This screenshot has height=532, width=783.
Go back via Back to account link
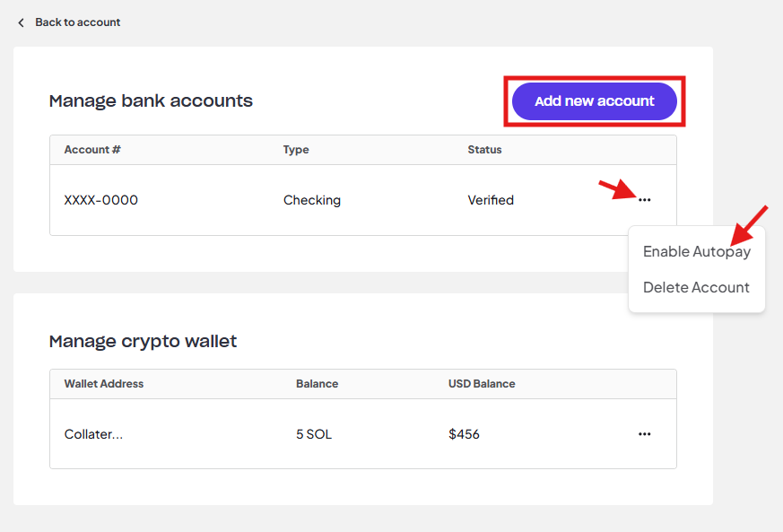(77, 22)
